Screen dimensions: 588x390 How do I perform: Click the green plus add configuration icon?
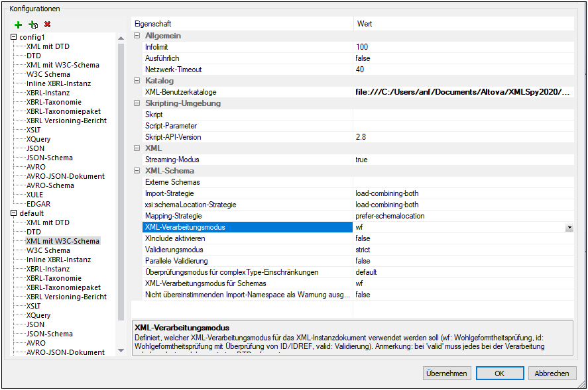click(x=18, y=24)
